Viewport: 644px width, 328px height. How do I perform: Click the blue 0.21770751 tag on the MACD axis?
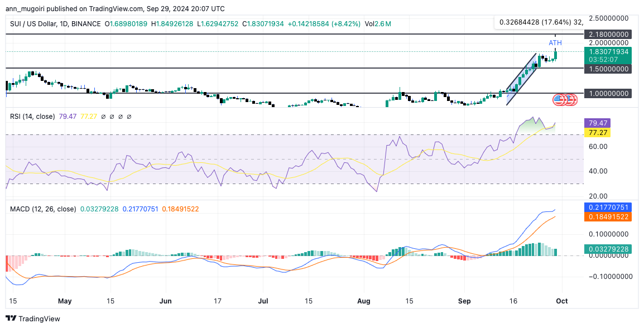608,208
